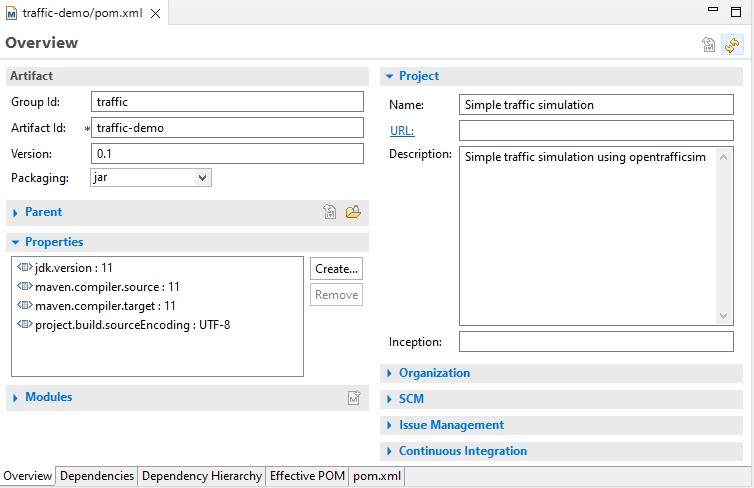Expand the Continuous Integration section
This screenshot has height=488, width=754.
[390, 451]
